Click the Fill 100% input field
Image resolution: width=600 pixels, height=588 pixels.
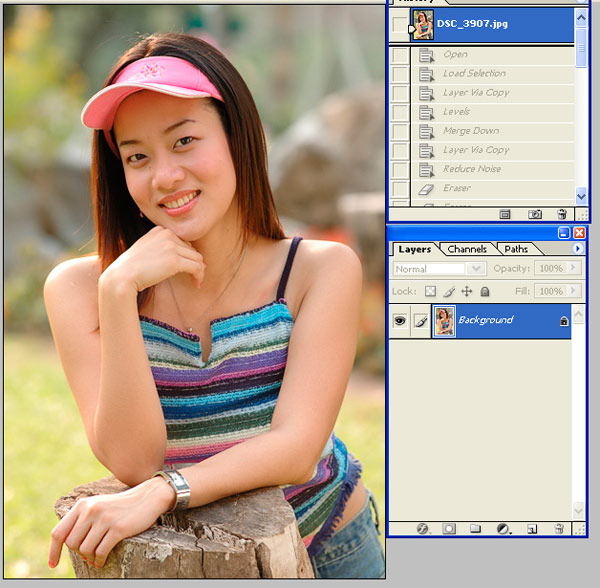click(x=551, y=291)
